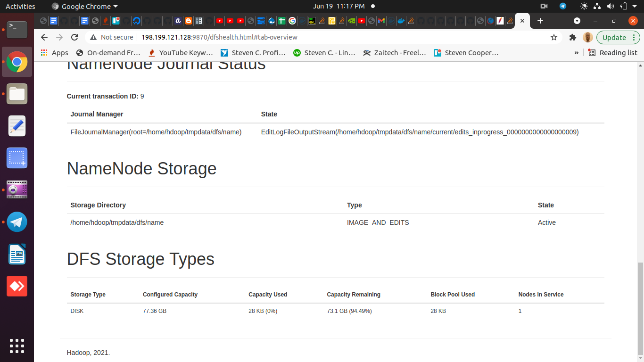Click the forward navigation arrow
This screenshot has width=644, height=362.
tap(59, 37)
